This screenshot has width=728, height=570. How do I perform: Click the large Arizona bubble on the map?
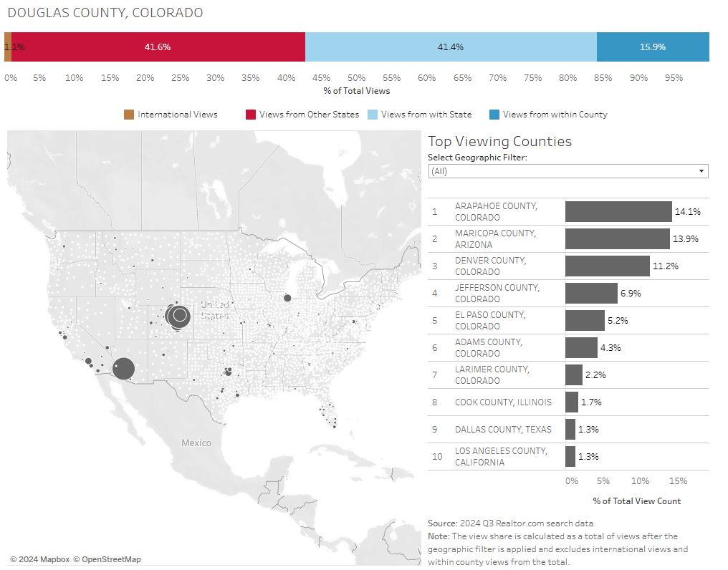[123, 369]
